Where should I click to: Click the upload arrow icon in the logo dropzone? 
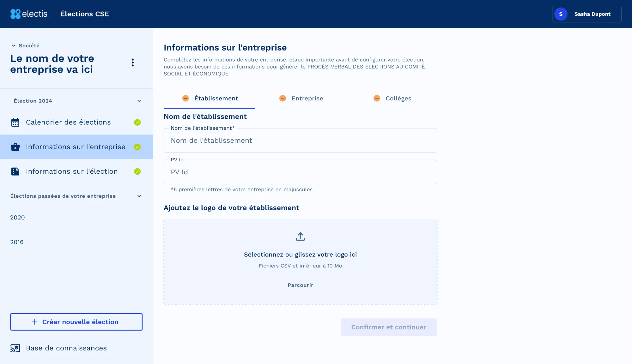click(x=300, y=236)
